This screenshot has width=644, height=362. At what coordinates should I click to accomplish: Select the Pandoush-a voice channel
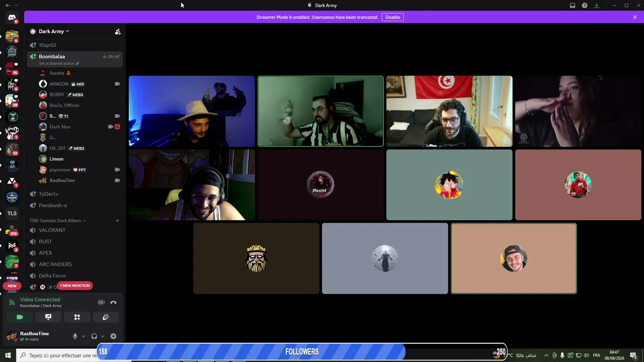coord(75,205)
